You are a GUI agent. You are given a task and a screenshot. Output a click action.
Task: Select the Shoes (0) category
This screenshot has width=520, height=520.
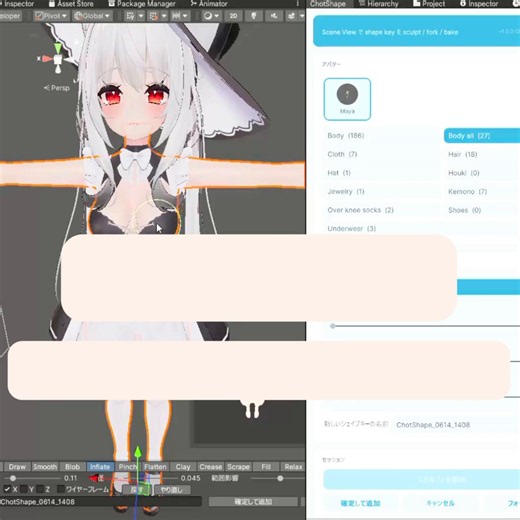tap(482, 210)
